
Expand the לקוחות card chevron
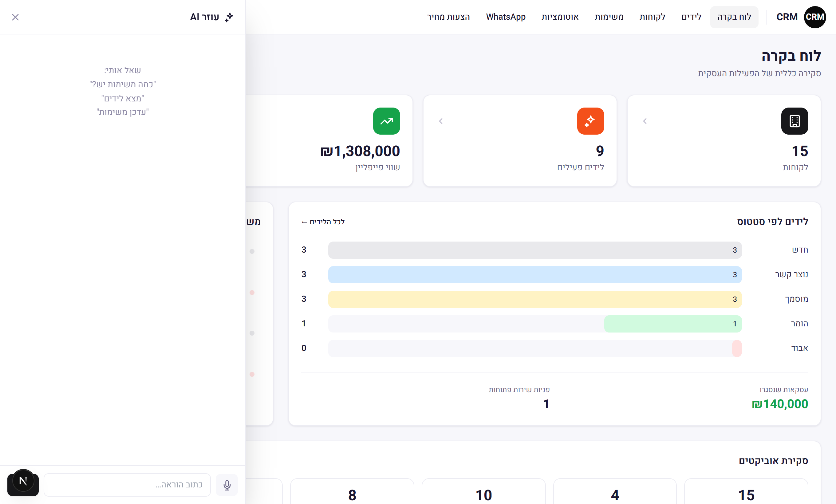[x=645, y=121]
